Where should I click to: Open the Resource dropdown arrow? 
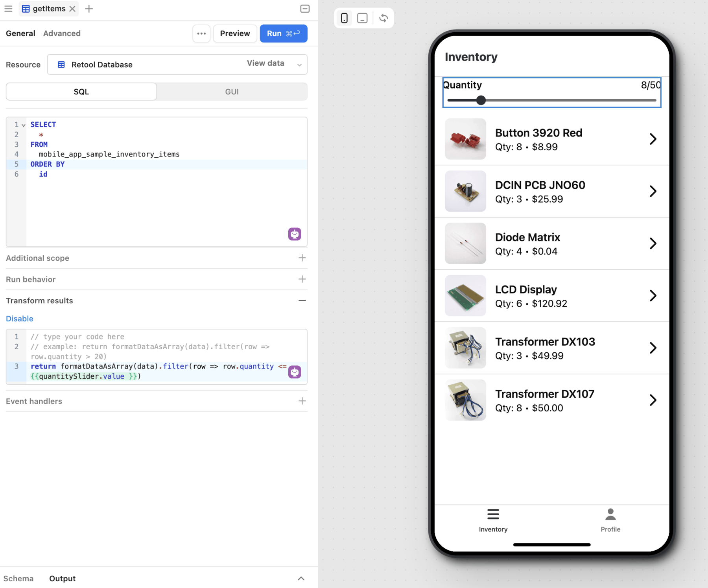click(299, 65)
